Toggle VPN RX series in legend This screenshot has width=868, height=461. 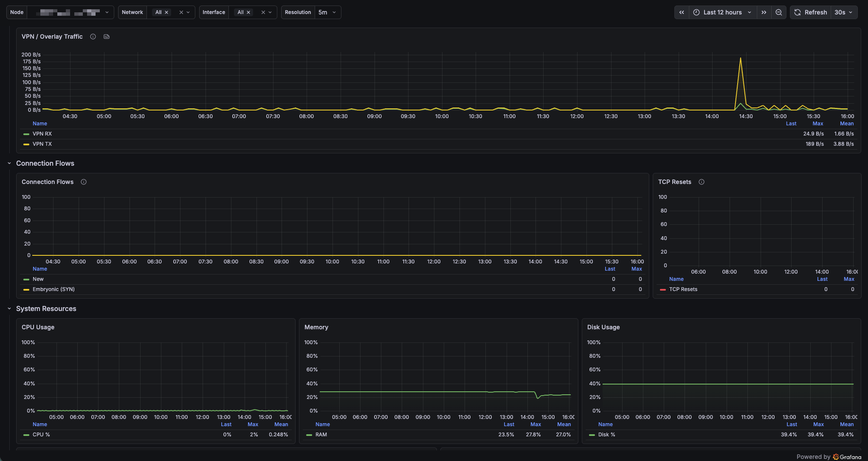(42, 134)
